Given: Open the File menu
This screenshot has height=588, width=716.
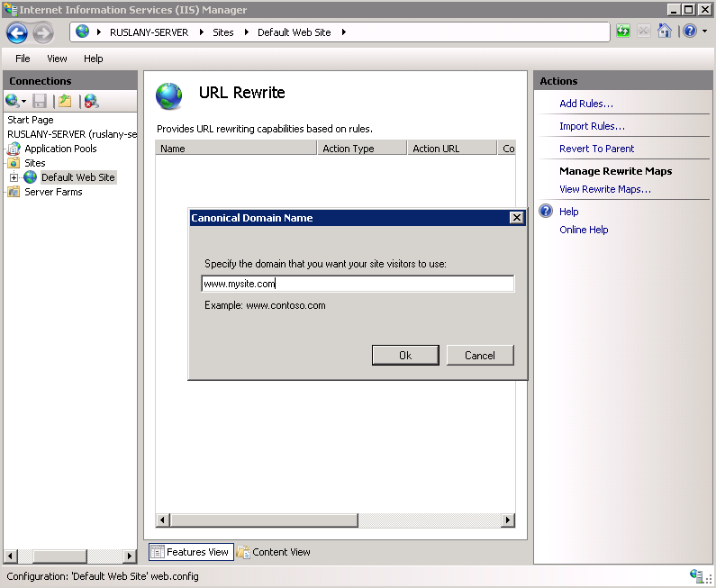Looking at the screenshot, I should coord(23,59).
